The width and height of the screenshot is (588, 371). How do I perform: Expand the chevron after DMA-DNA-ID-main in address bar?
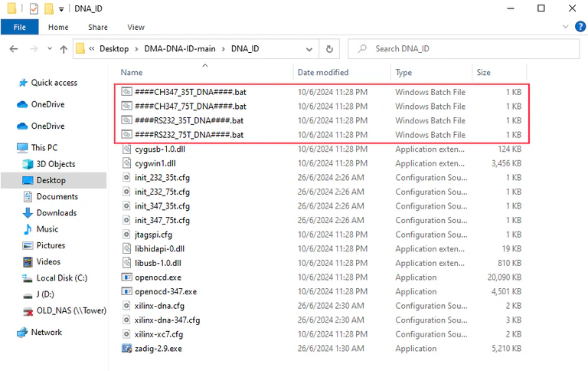pos(223,49)
